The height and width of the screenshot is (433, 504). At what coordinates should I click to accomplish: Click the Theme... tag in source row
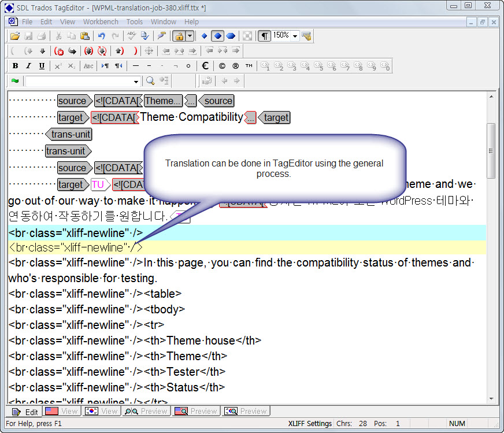pyautogui.click(x=164, y=101)
